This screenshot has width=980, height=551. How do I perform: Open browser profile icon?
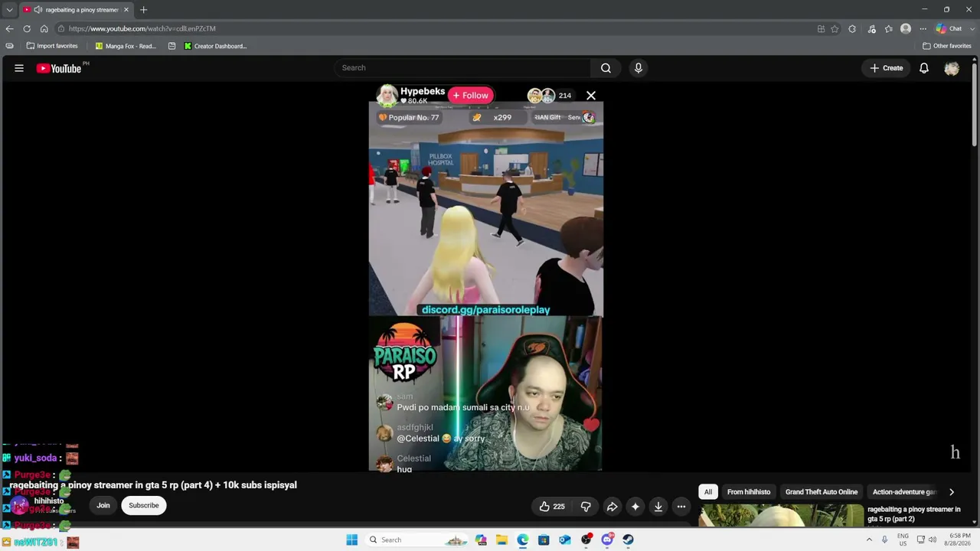pos(906,28)
